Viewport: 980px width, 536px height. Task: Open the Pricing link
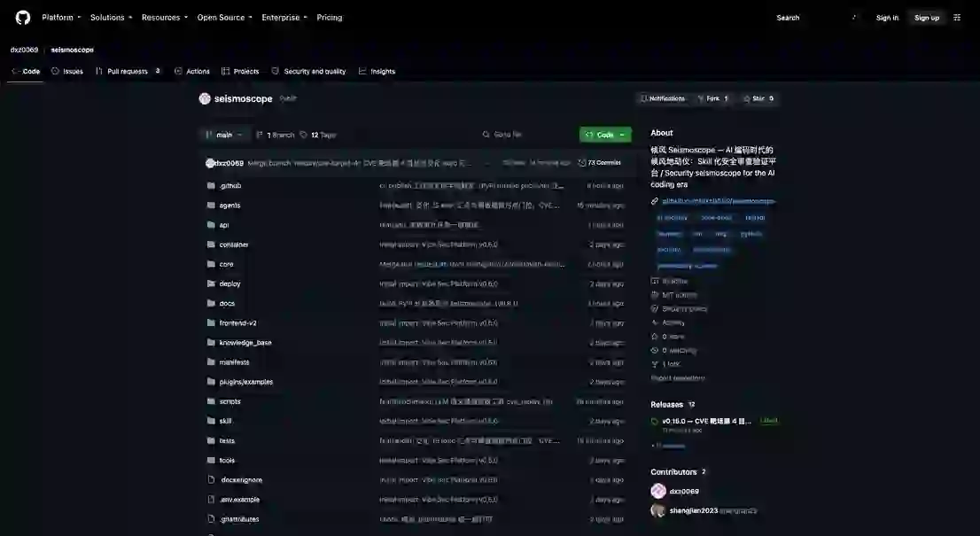330,18
